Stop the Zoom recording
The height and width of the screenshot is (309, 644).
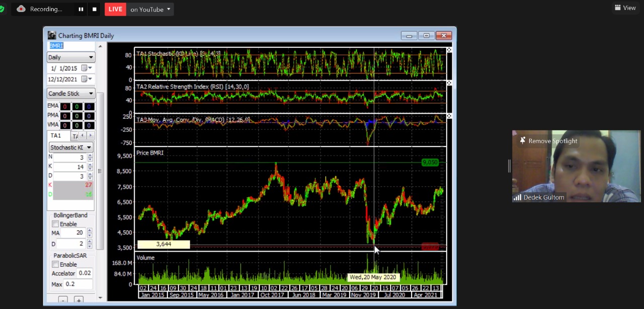coord(95,9)
